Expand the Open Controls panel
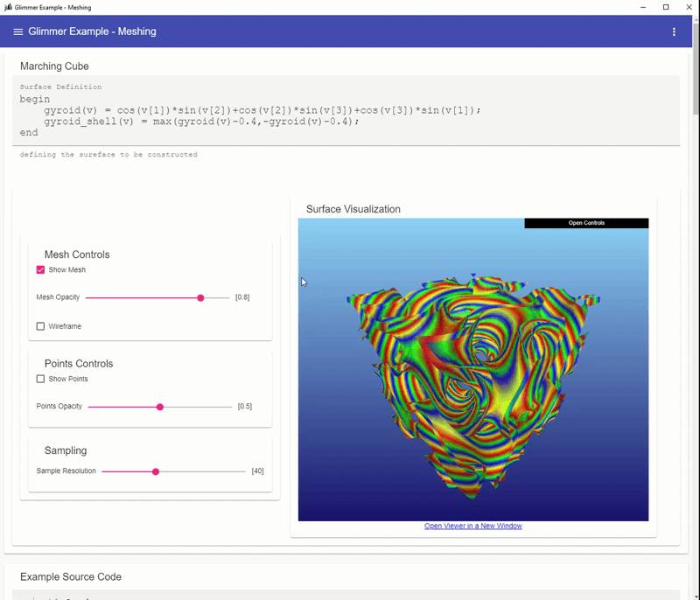Viewport: 700px width, 600px height. (586, 223)
